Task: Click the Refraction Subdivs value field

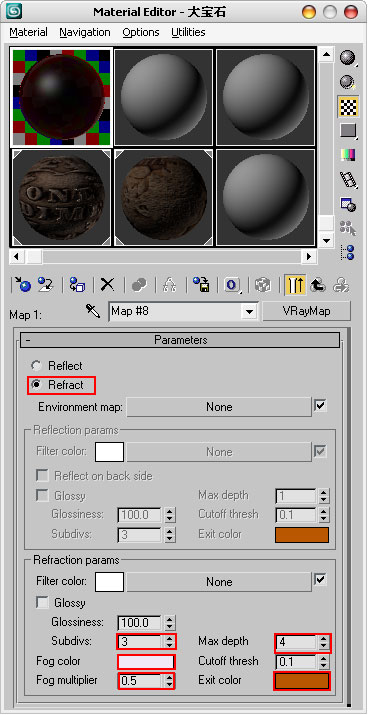Action: 140,642
